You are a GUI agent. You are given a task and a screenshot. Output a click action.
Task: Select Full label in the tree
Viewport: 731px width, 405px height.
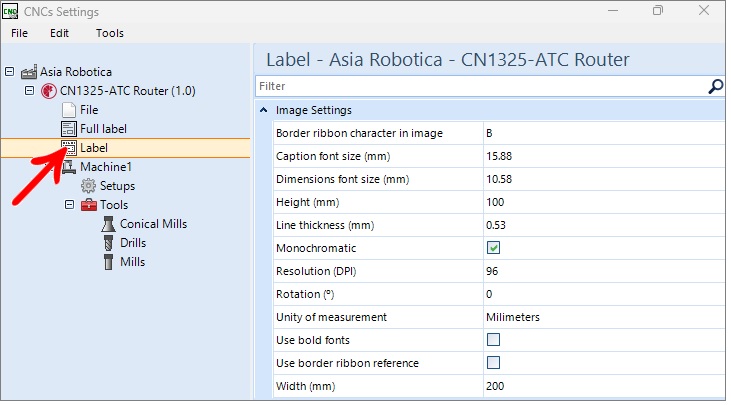103,129
